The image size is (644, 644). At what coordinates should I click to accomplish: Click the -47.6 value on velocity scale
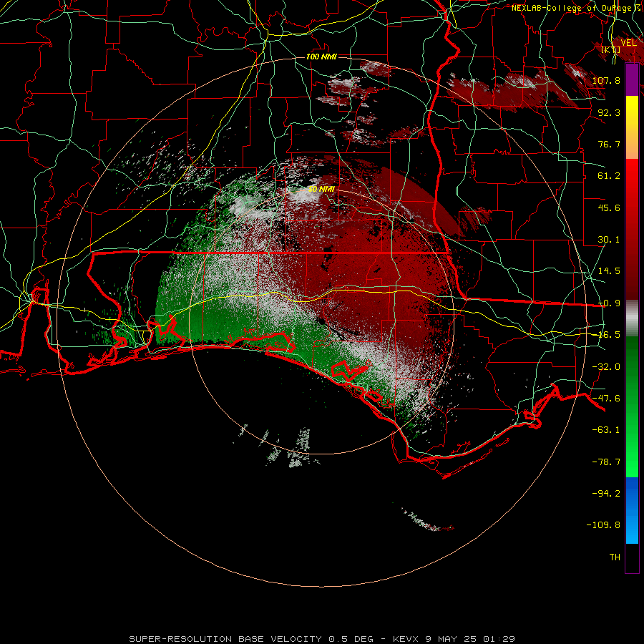(x=606, y=399)
